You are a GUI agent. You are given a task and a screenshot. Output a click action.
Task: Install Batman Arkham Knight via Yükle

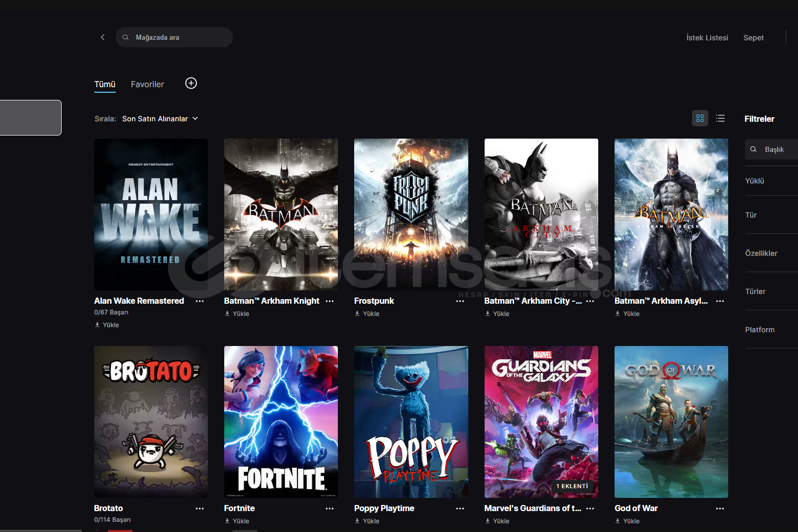(237, 313)
